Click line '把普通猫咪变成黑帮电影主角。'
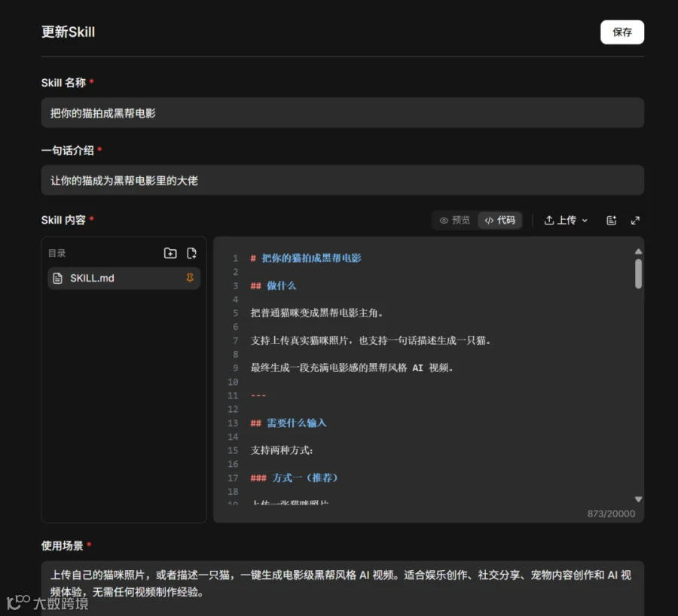 point(317,313)
